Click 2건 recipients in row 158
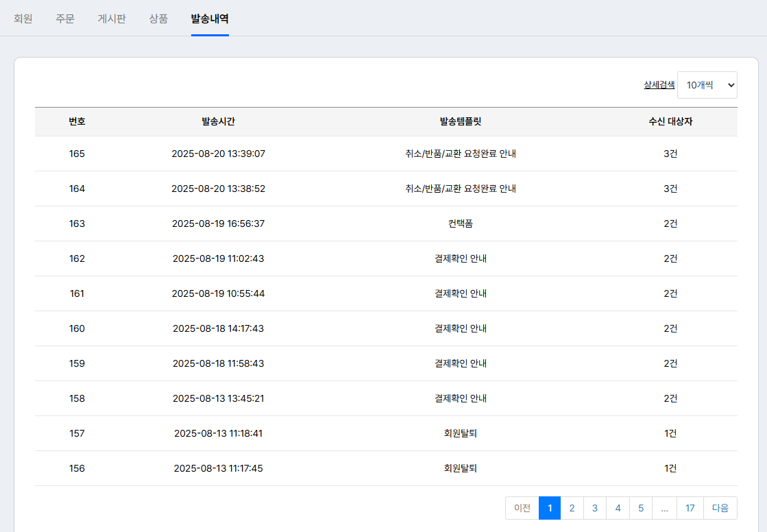Image resolution: width=767 pixels, height=532 pixels. [x=670, y=398]
